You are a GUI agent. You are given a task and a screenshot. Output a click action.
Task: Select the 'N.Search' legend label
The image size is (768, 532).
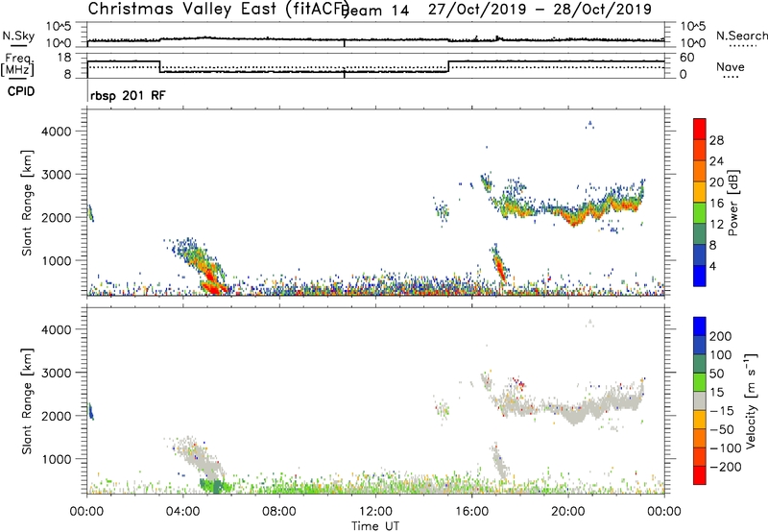[x=741, y=36]
